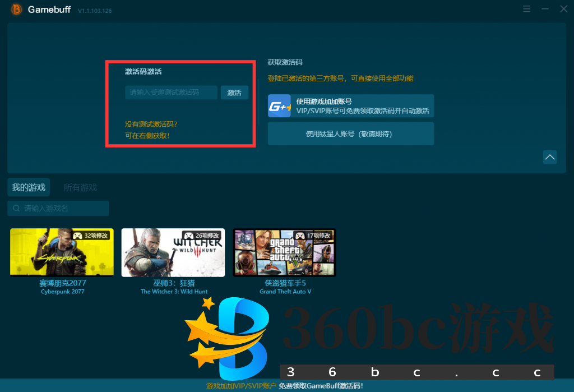Switch to the 所有游戏 tab

point(80,187)
